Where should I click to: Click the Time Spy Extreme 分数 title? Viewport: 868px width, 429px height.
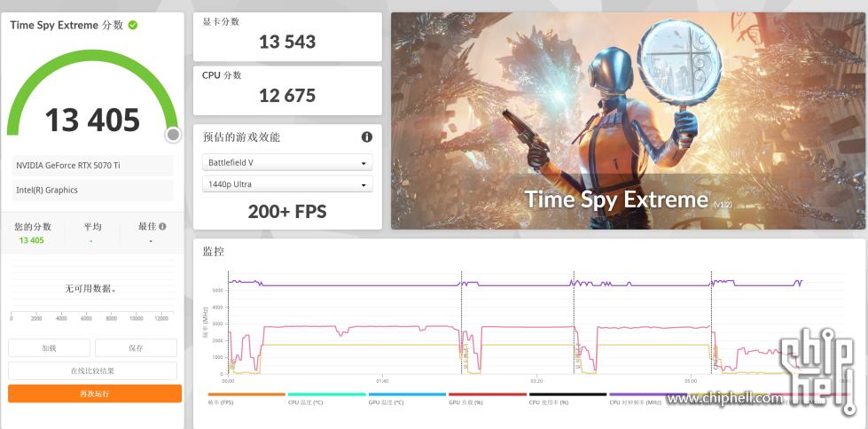pos(66,25)
